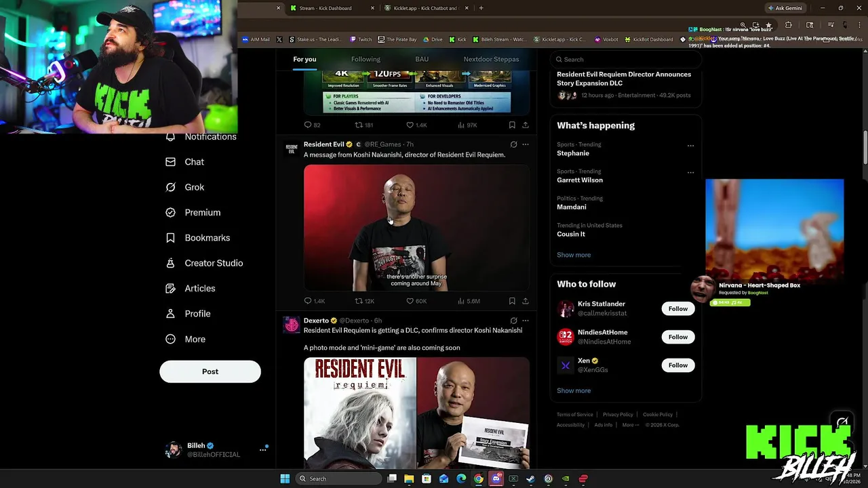Image resolution: width=868 pixels, height=488 pixels.
Task: Click the X search field
Action: coord(625,59)
